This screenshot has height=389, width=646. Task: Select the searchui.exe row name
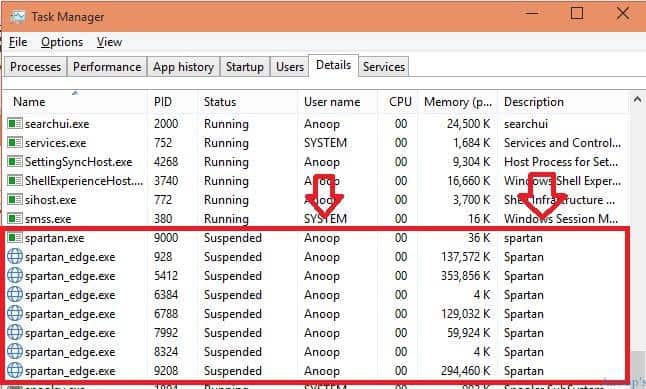pyautogui.click(x=57, y=124)
